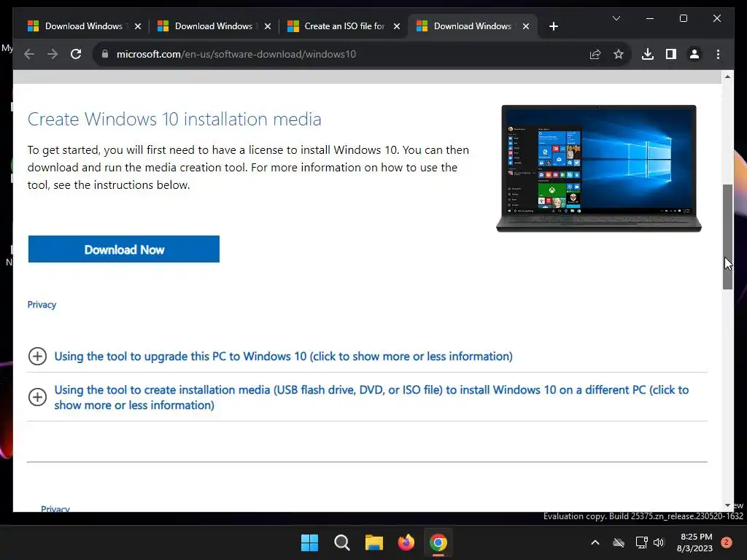747x560 pixels.
Task: Toggle the Chrome side panel icon
Action: [x=671, y=54]
